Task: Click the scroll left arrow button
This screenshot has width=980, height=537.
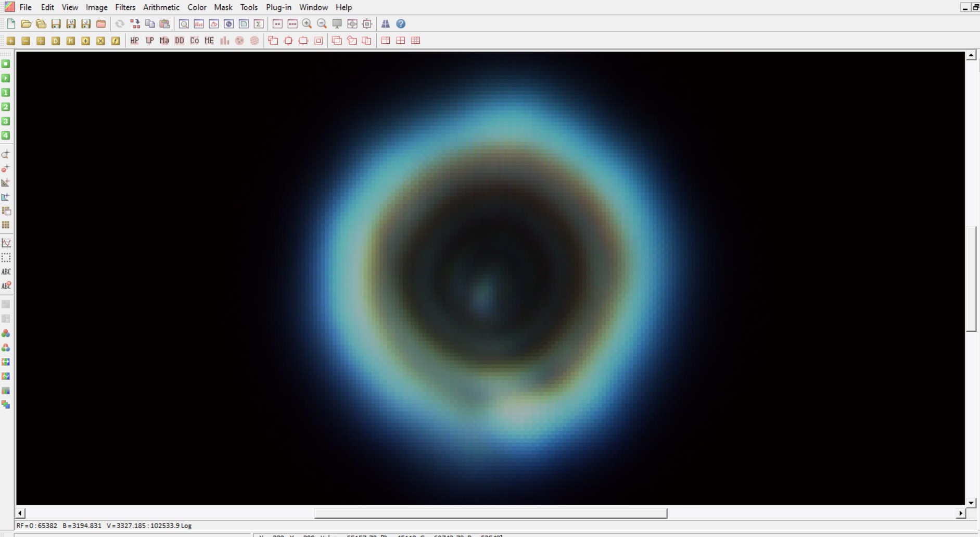Action: [x=20, y=513]
